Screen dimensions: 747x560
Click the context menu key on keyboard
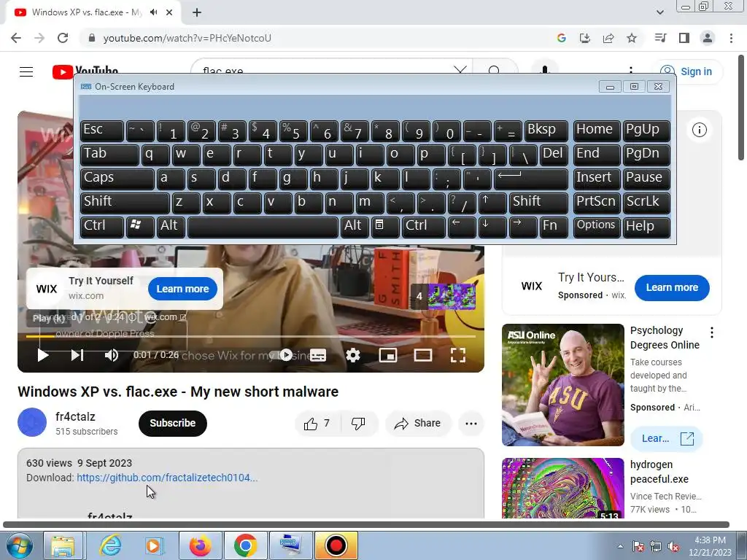point(384,226)
